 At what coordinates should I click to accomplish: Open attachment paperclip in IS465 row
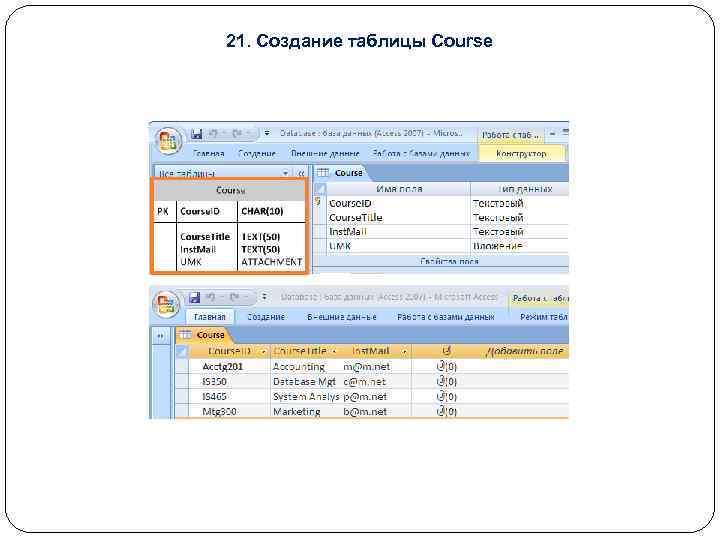(x=446, y=397)
